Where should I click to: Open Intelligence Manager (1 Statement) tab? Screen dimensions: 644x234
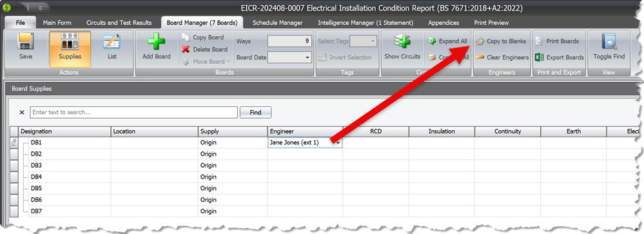[x=366, y=23]
